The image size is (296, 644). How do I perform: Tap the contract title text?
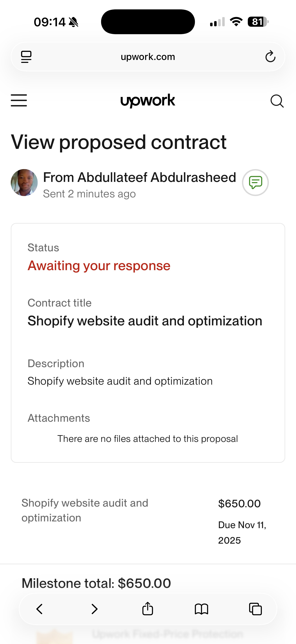click(x=145, y=321)
